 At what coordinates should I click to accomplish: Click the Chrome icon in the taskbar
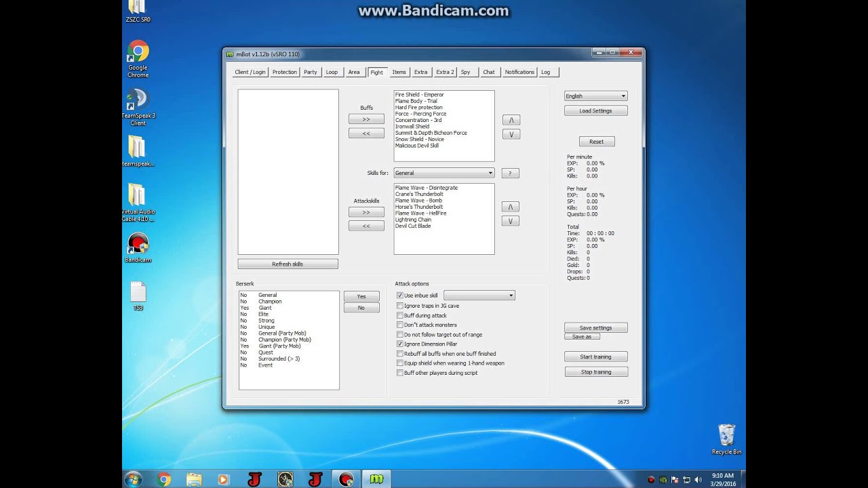click(x=163, y=479)
